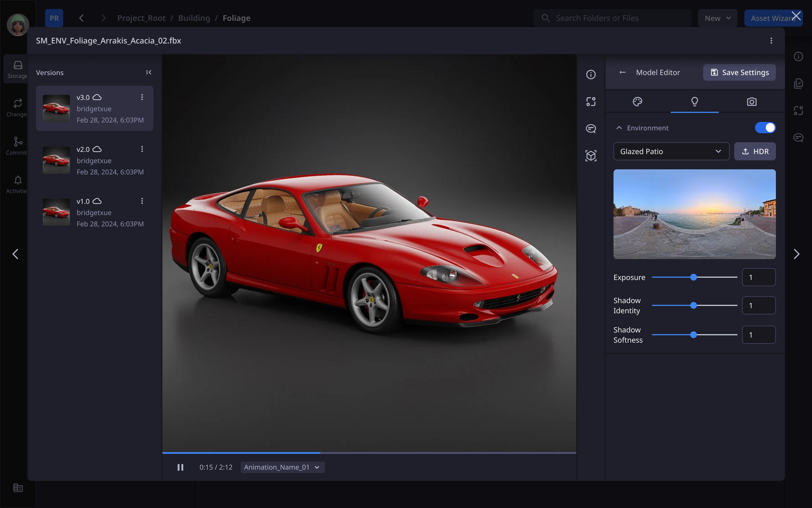The width and height of the screenshot is (812, 508).
Task: Click the file name SM_ENV_Foliage_Arrakis_Acacia_02.fbx
Action: 108,41
